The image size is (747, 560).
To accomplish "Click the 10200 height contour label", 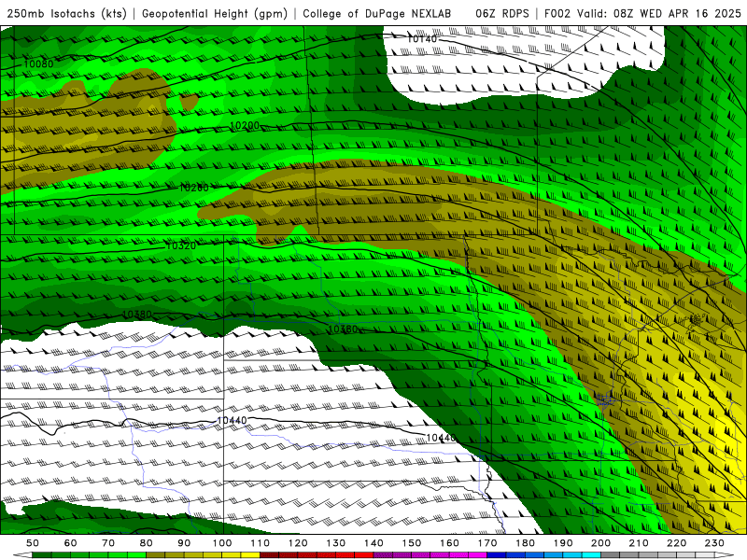I will (245, 126).
